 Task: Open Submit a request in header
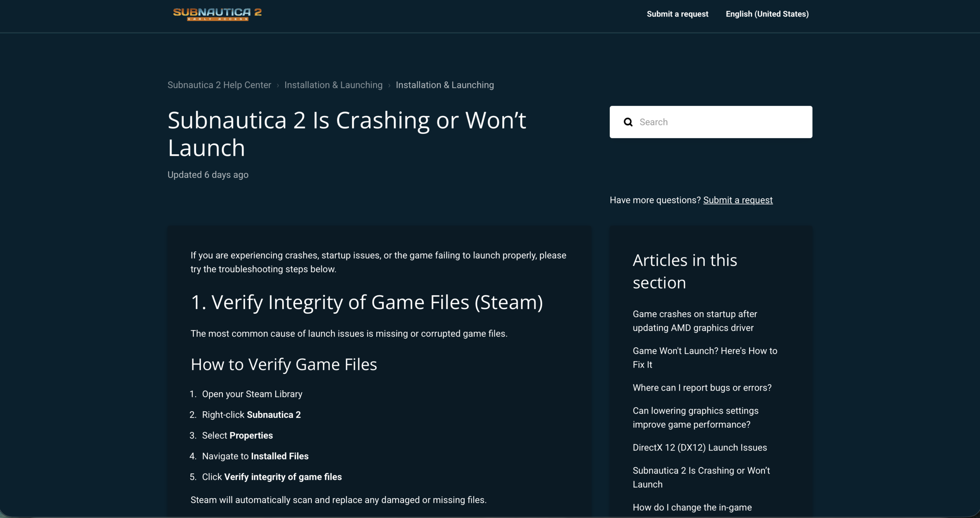[677, 14]
